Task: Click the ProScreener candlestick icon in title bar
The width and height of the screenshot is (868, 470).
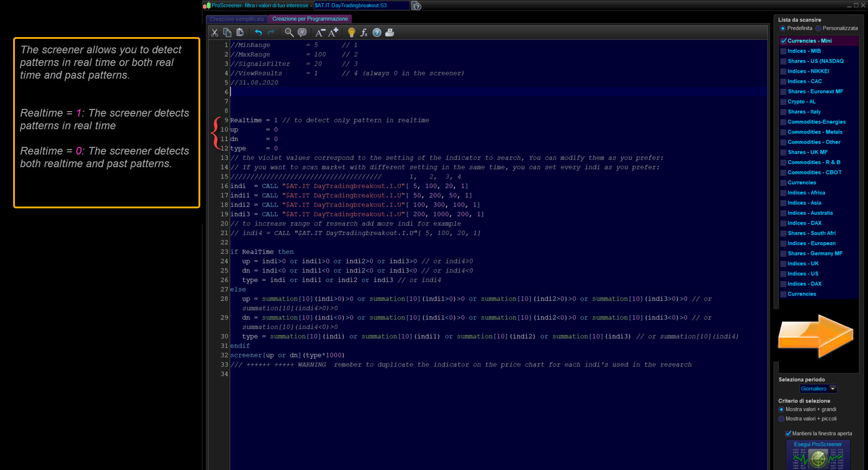Action: (207, 5)
